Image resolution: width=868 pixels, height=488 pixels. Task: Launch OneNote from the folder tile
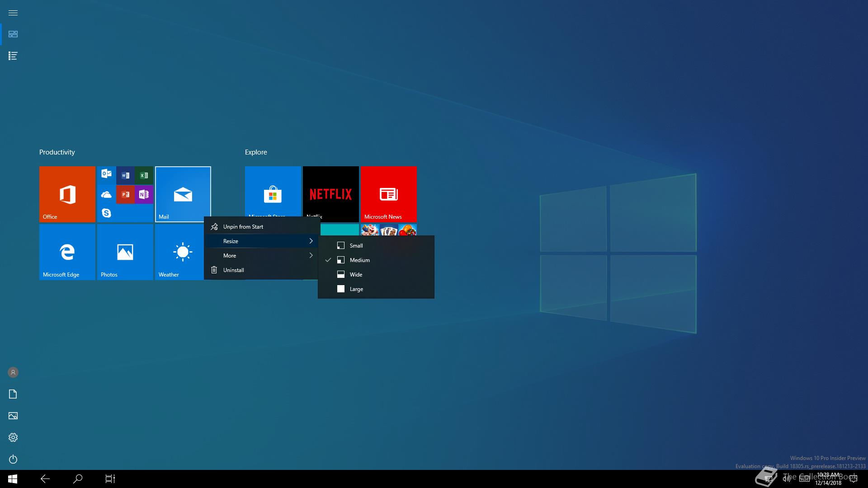[144, 194]
